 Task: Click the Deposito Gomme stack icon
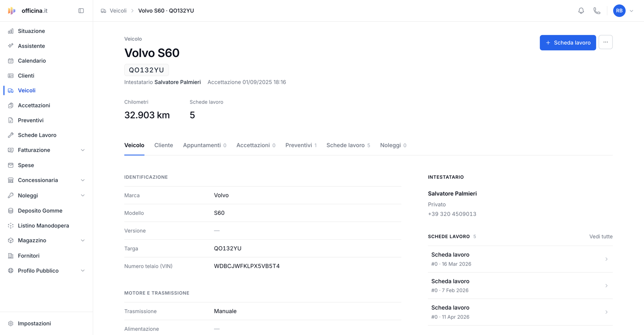11,211
